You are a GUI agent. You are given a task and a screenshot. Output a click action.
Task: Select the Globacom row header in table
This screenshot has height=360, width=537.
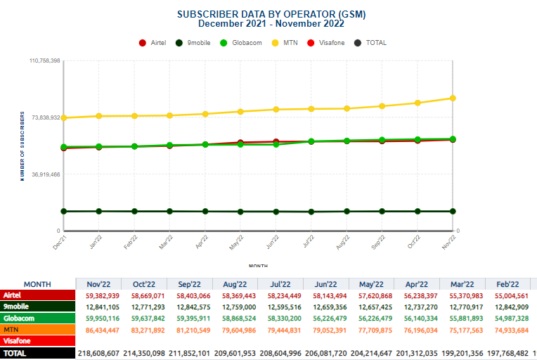coord(38,318)
